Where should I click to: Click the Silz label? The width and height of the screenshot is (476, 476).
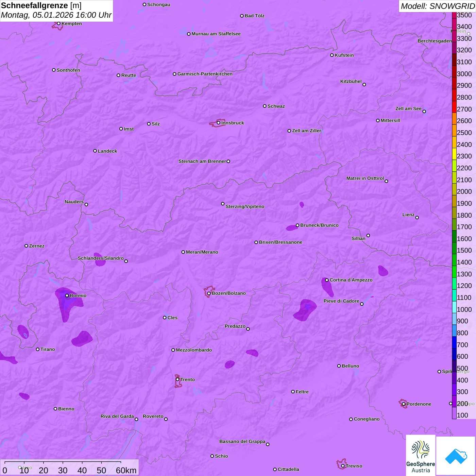156,124
